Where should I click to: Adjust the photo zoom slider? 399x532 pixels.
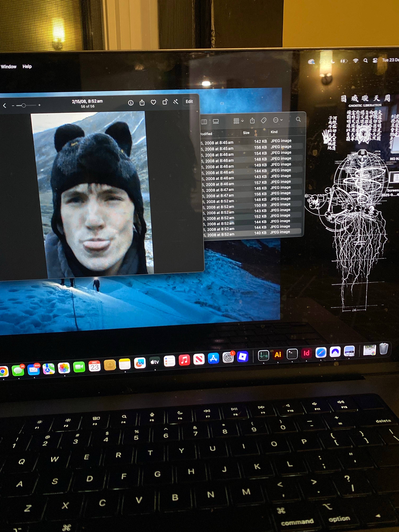click(x=24, y=105)
